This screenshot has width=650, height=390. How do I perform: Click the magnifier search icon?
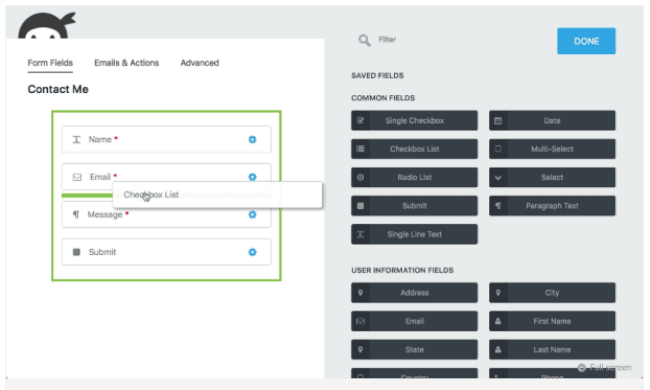click(364, 40)
